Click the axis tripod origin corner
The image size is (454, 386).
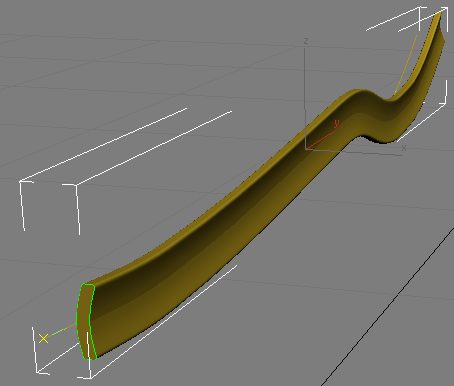[306, 149]
